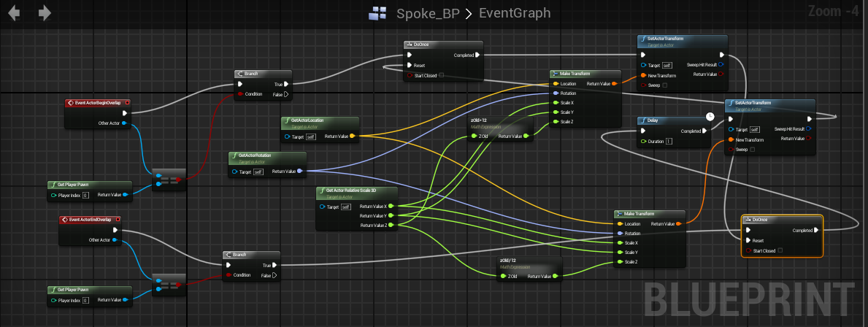Click the False pin of the Branch fed by ActorBeginOverlap
The image size is (868, 327).
[x=286, y=94]
